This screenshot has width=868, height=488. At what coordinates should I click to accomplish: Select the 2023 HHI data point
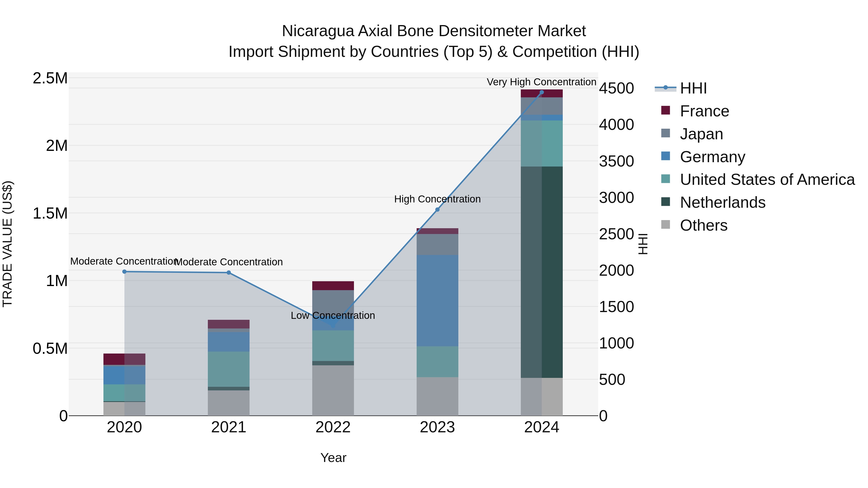coord(437,209)
